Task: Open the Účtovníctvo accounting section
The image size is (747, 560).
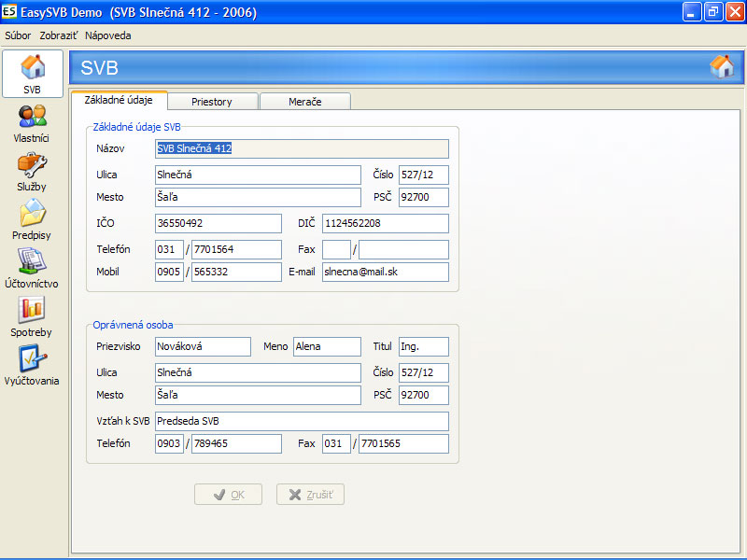Action: click(x=32, y=270)
